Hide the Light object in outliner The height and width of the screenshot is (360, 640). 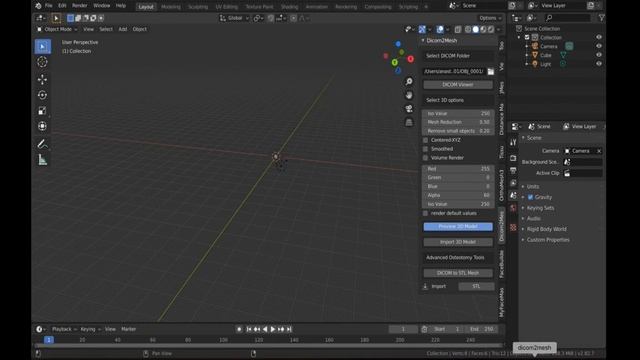pyautogui.click(x=599, y=64)
